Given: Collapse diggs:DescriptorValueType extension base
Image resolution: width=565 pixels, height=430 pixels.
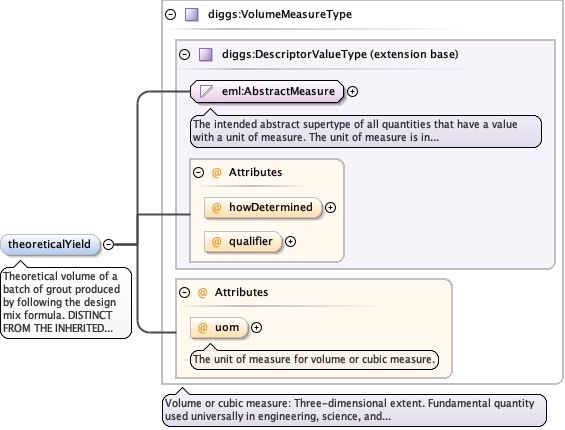Looking at the screenshot, I should click(x=184, y=54).
